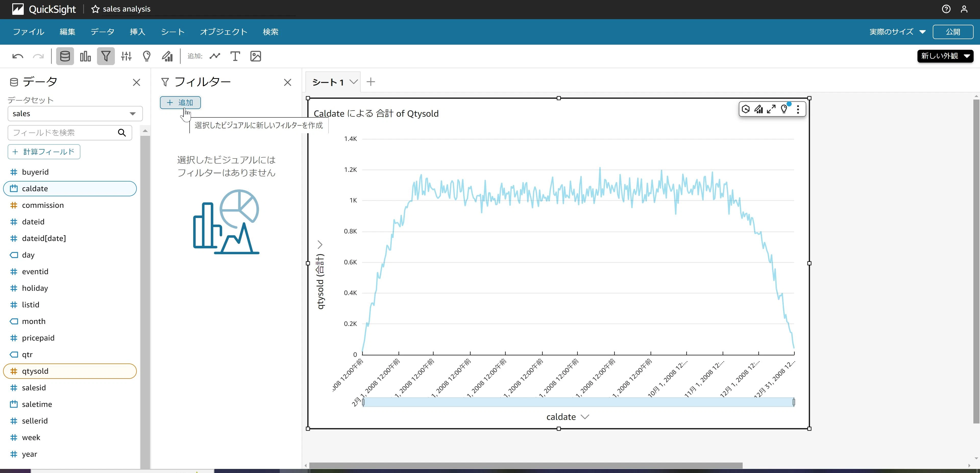Image resolution: width=980 pixels, height=473 pixels.
Task: Click the 追加 add filter button
Action: (x=180, y=102)
